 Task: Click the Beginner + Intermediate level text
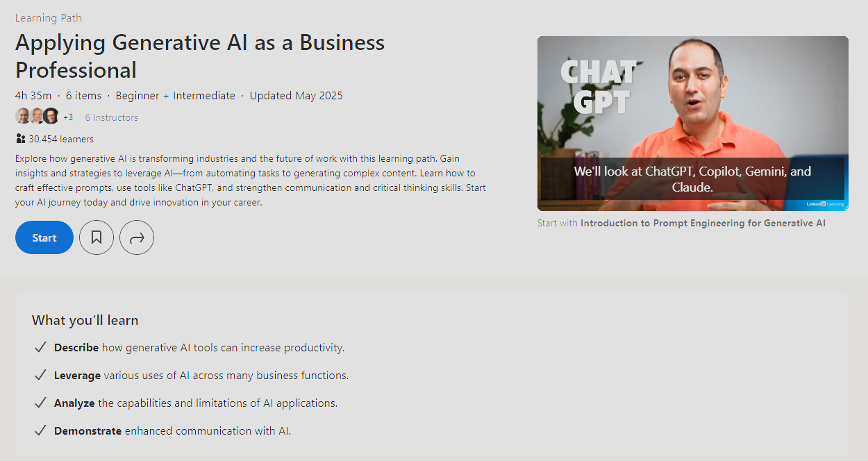[176, 96]
